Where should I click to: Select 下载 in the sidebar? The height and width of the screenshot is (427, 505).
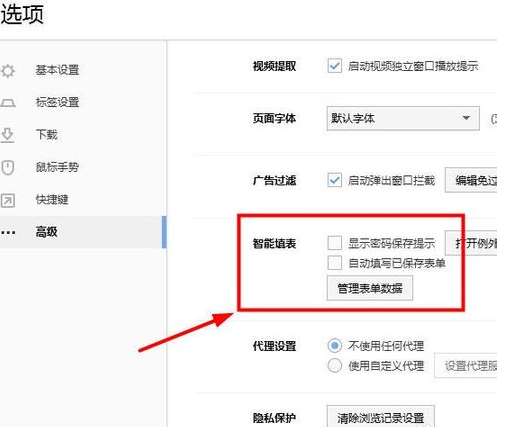coord(47,134)
